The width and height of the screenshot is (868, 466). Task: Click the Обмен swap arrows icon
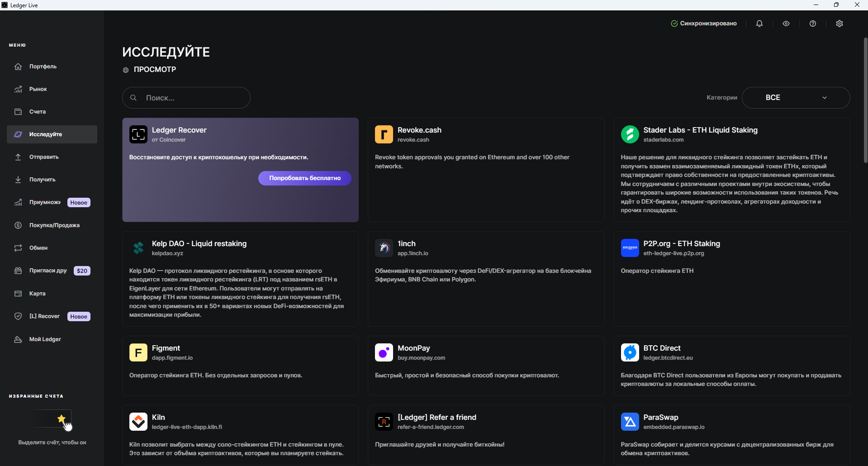tap(18, 248)
